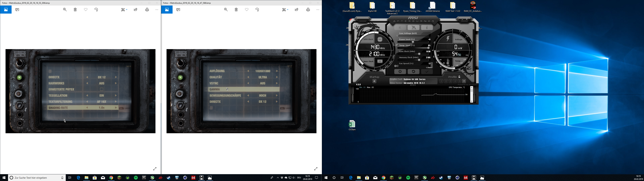The width and height of the screenshot is (644, 181).
Task: Toggle favorite heart in left Photos window
Action: (x=86, y=10)
